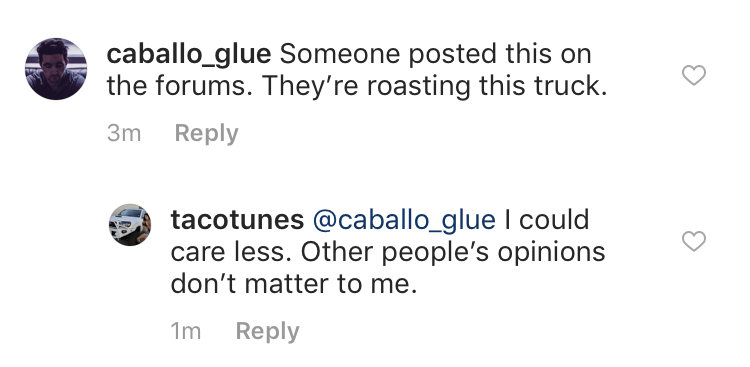Tap the heart on tacotunes' reply
Viewport: 750px width, 367px height.
click(x=694, y=241)
